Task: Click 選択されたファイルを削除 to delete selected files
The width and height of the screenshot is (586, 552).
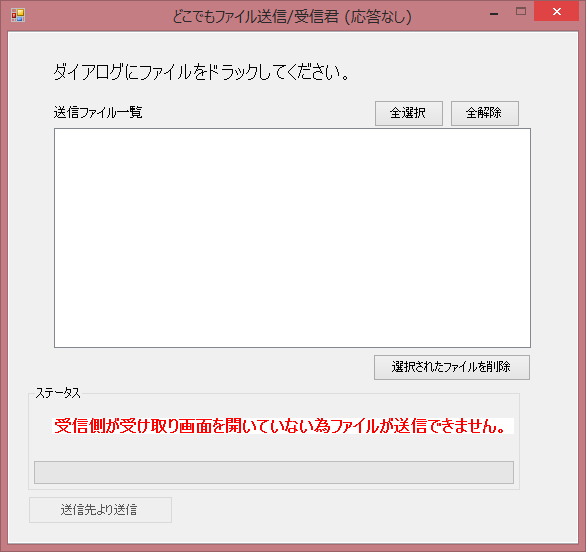Action: (452, 367)
